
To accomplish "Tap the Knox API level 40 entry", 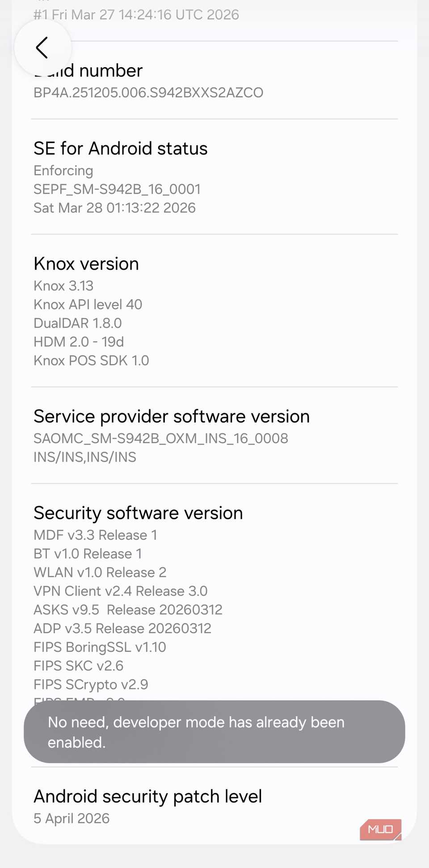I will pyautogui.click(x=88, y=305).
